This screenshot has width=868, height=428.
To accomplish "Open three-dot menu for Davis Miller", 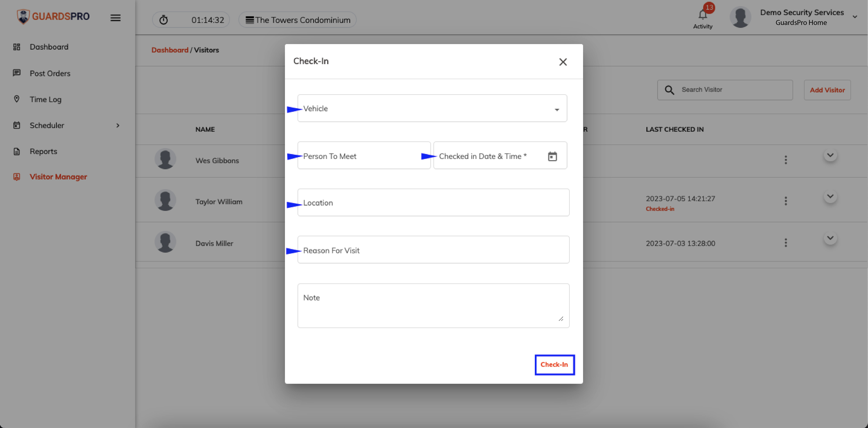I will tap(785, 243).
